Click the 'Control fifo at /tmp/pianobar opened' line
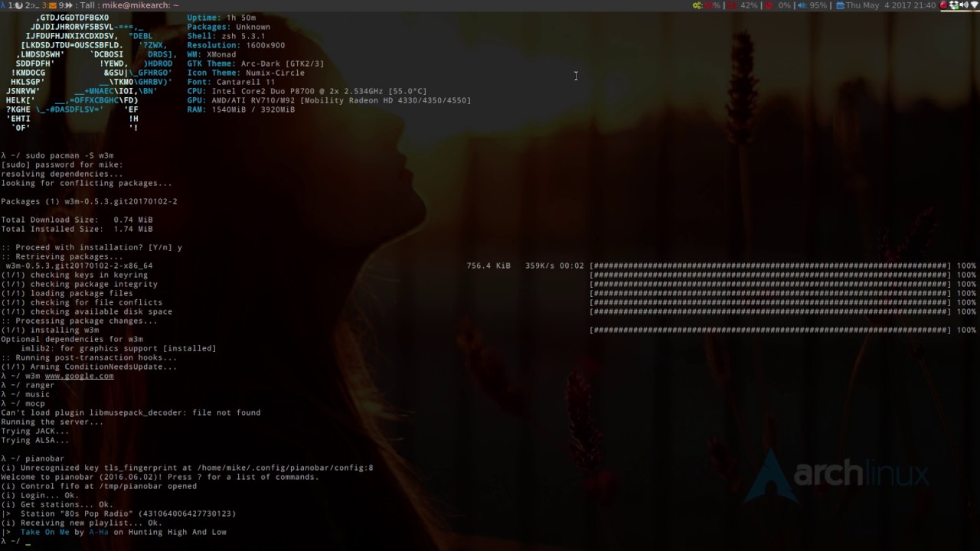This screenshot has height=551, width=980. coord(99,486)
